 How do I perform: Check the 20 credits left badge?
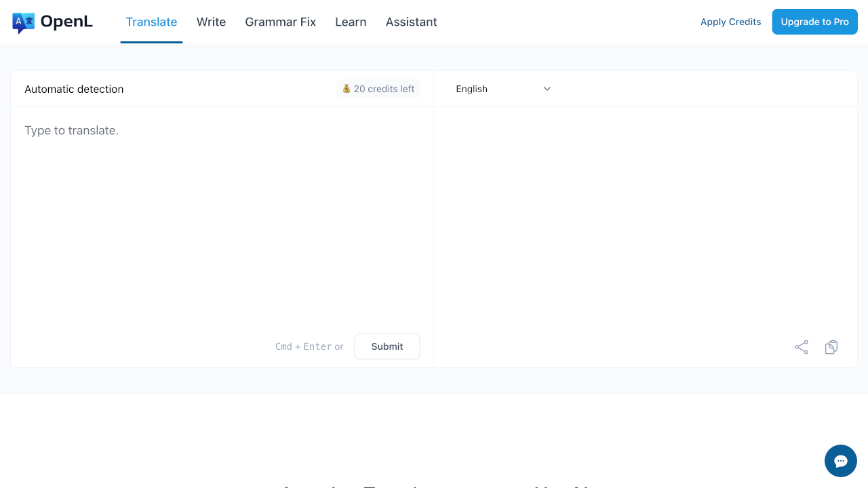[378, 89]
